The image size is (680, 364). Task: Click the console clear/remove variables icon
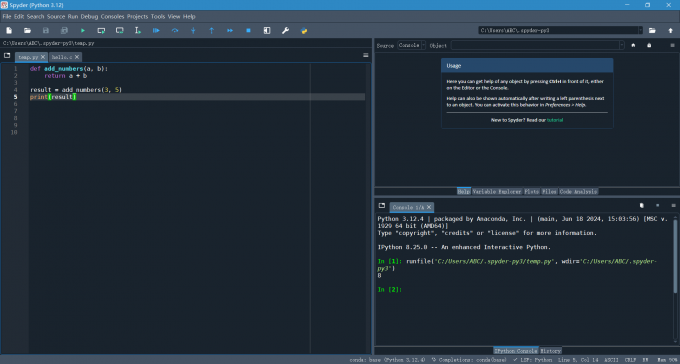pyautogui.click(x=642, y=206)
